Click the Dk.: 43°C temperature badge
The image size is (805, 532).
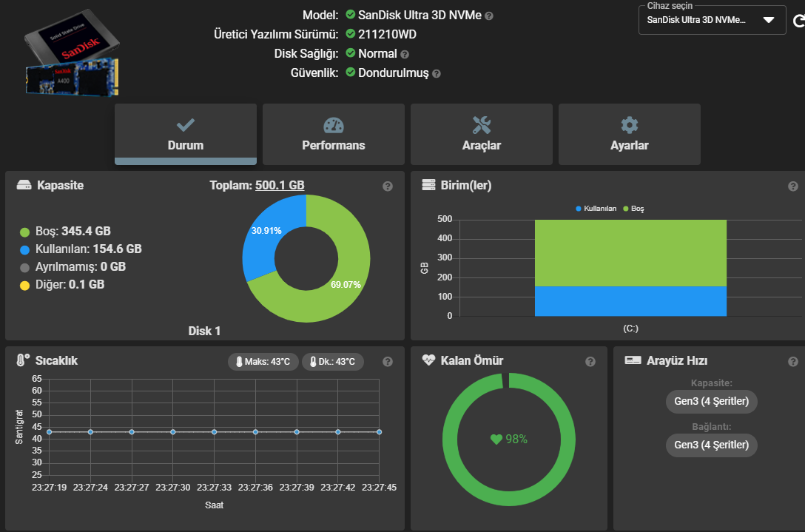click(x=333, y=362)
